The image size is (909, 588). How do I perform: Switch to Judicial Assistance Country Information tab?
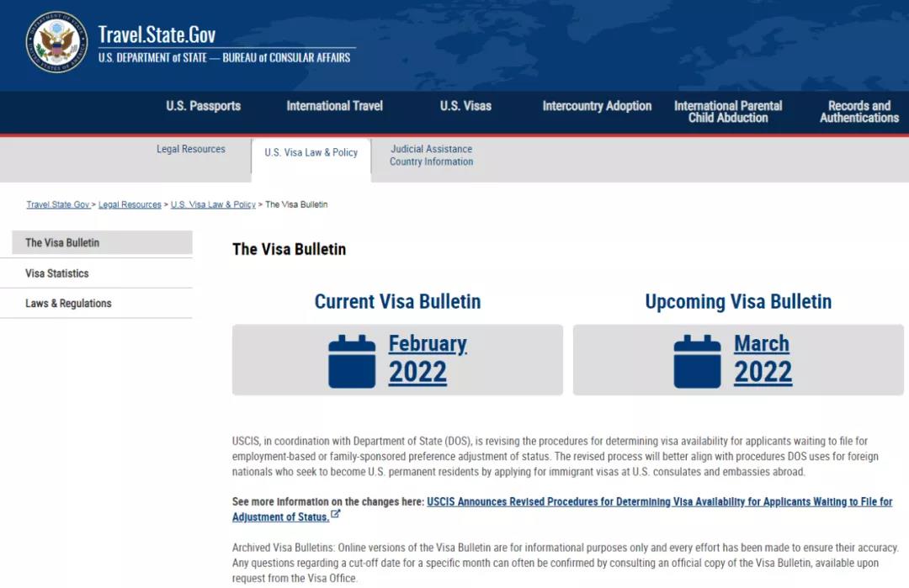[431, 156]
